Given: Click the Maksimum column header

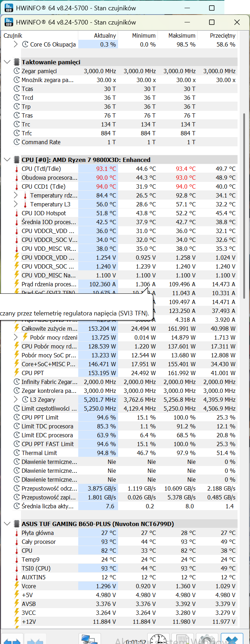Looking at the screenshot, I should 177,36.
